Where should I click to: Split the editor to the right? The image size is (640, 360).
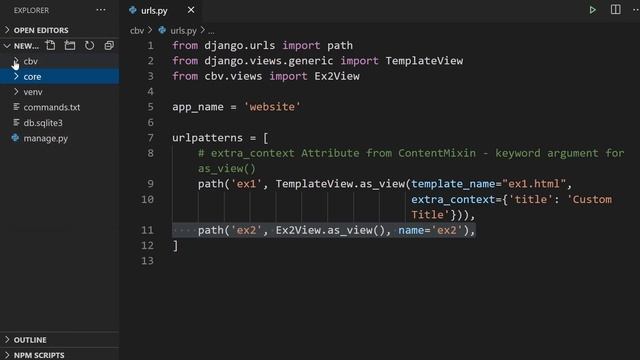point(616,10)
